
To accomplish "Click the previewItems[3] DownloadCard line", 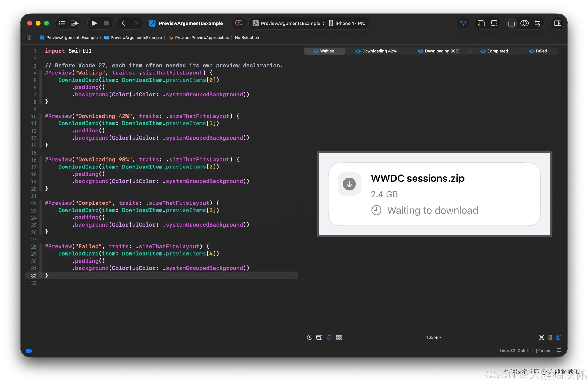I will coord(139,210).
